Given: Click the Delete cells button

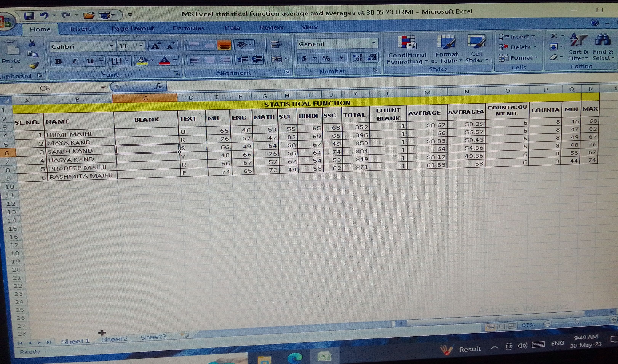Looking at the screenshot, I should [x=518, y=47].
